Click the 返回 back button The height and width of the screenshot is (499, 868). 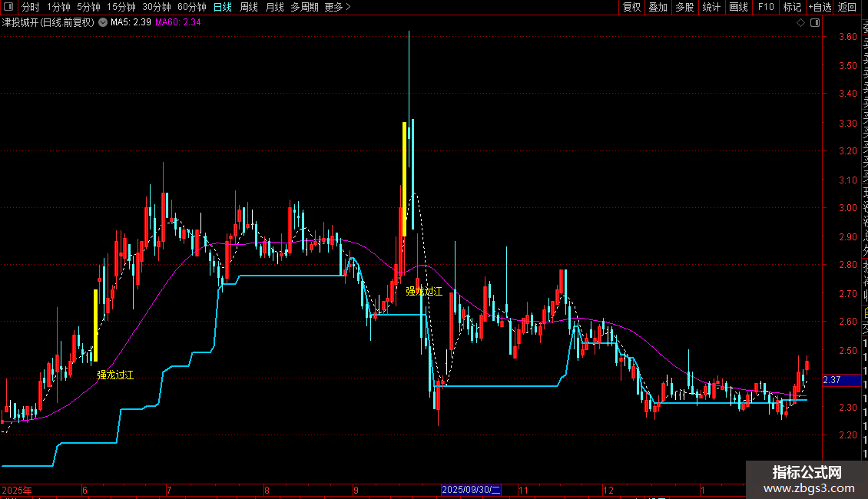click(847, 7)
